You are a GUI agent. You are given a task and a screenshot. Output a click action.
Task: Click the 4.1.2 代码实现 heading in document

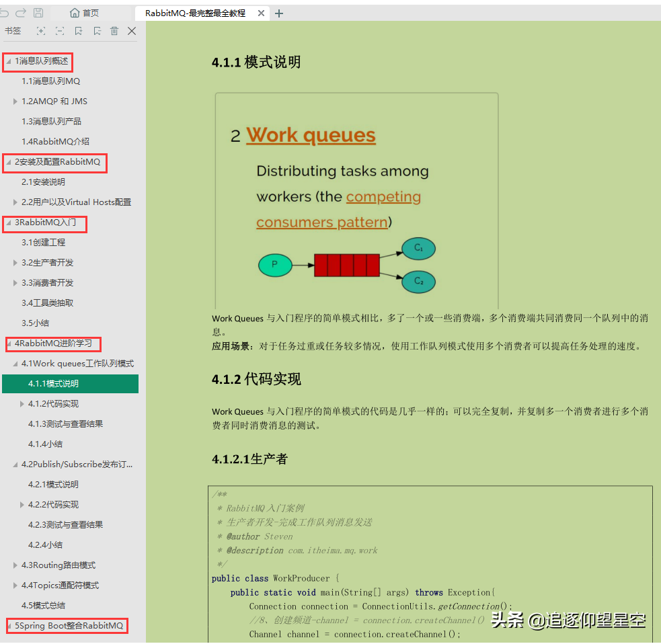256,379
